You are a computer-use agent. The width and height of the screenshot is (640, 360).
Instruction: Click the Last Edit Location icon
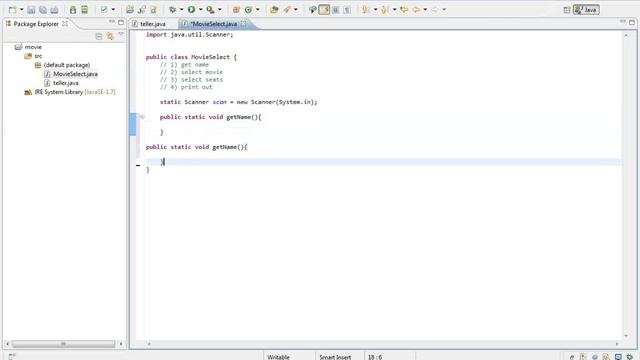(404, 9)
